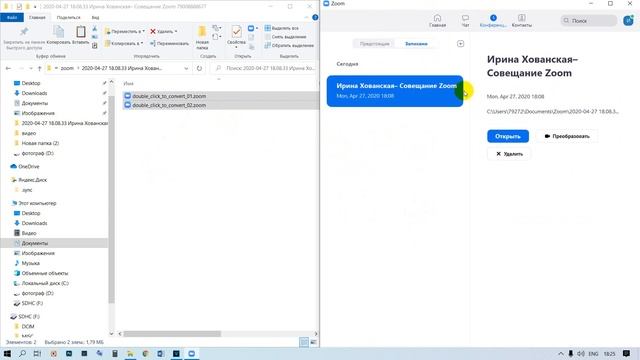This screenshot has height=360, width=640.
Task: Switch to the Главная ribbon tab
Action: pos(37,18)
